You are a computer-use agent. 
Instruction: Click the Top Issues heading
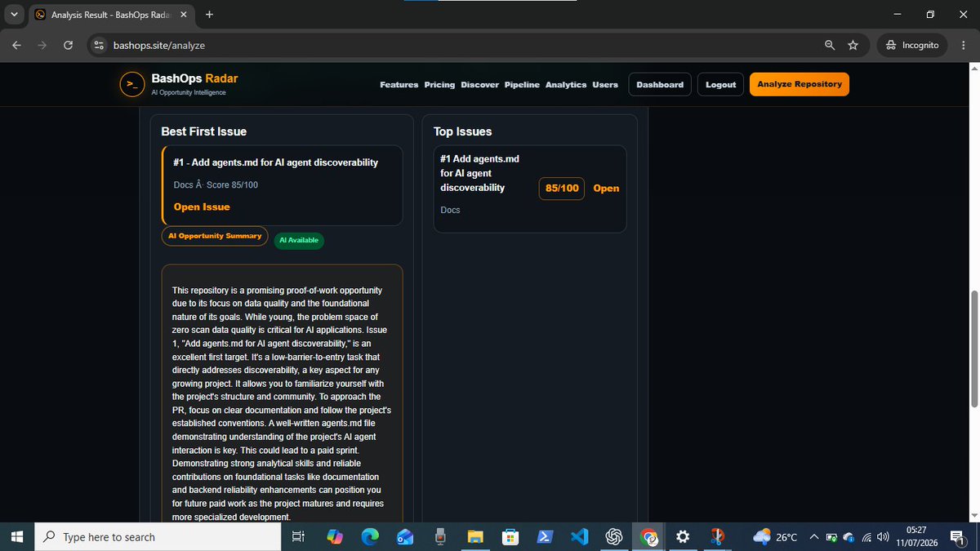[x=462, y=131]
